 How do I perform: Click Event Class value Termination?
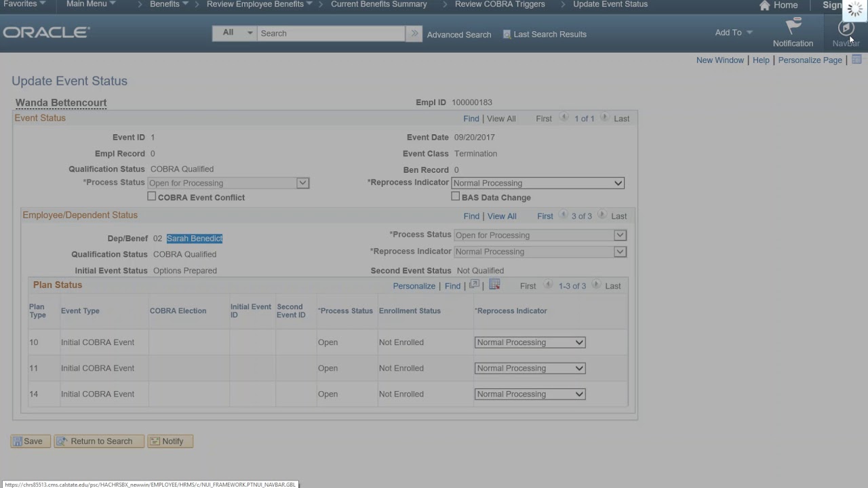pos(475,154)
